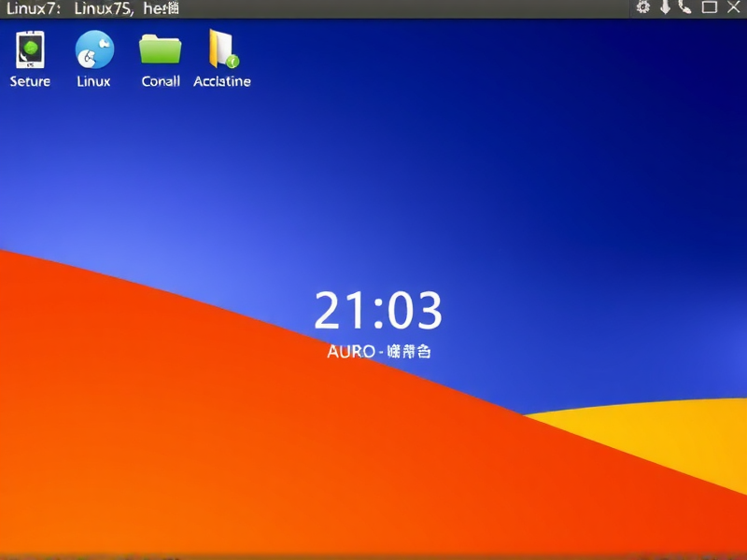Click the orange wallpaper region

(x=187, y=467)
